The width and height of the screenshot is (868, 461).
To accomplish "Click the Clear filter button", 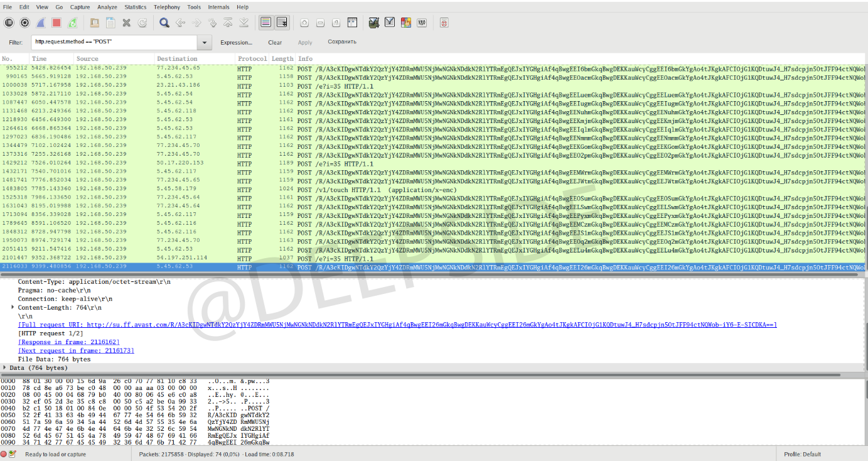I will coord(275,43).
